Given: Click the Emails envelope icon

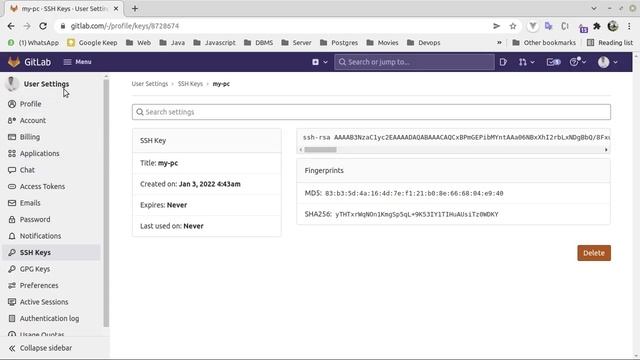Looking at the screenshot, I should 12,203.
